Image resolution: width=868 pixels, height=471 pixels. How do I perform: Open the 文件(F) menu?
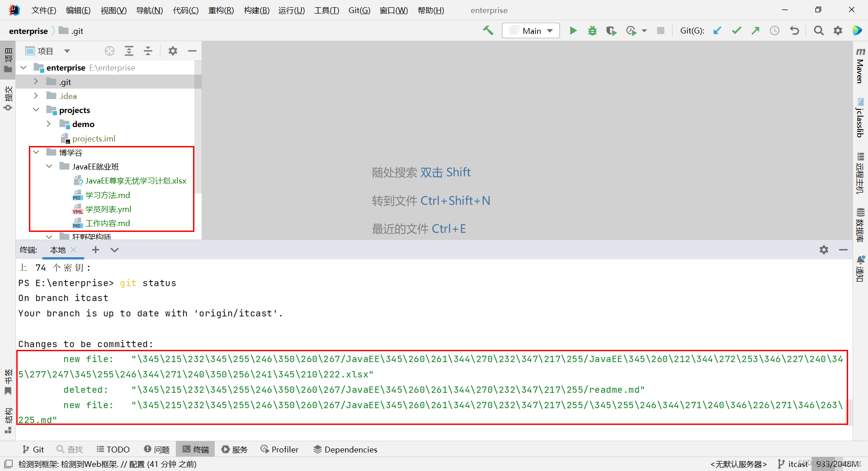44,10
